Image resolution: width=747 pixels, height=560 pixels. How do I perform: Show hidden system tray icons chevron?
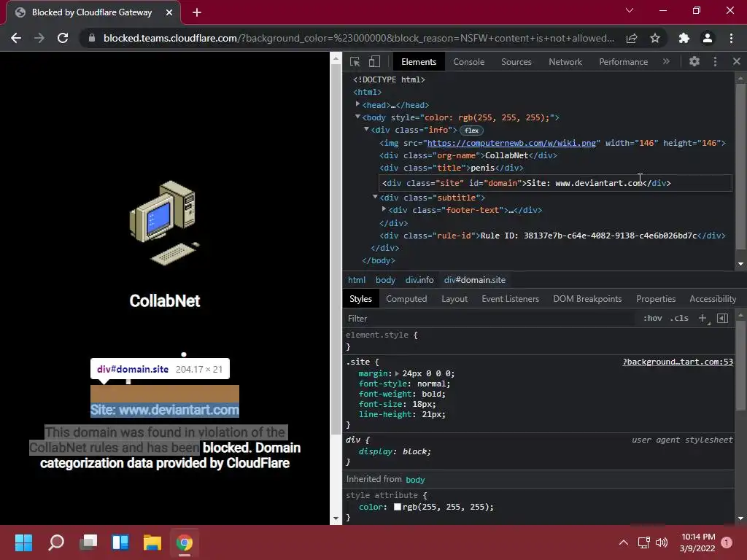point(623,542)
